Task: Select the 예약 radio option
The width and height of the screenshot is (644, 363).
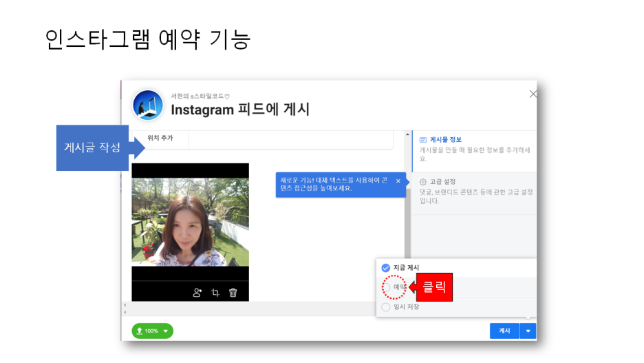Action: [x=387, y=287]
